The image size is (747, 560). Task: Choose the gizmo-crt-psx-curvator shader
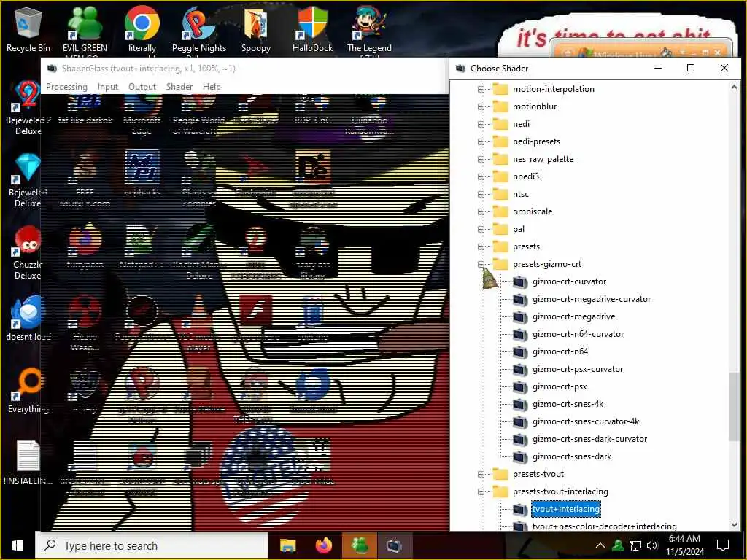tap(578, 369)
